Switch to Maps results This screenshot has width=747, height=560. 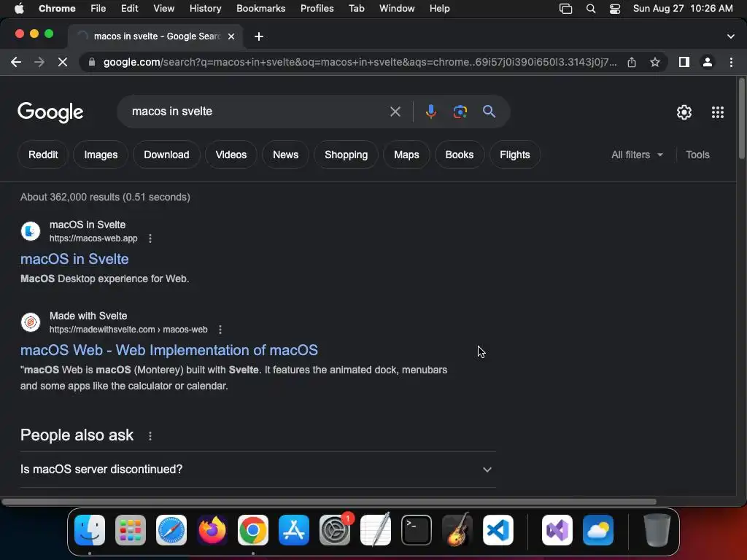coord(406,155)
